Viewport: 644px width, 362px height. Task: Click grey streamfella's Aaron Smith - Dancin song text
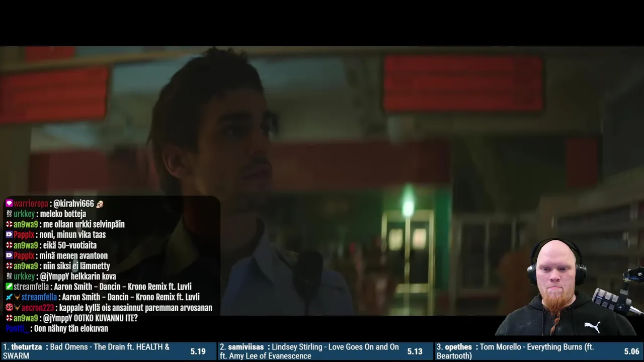click(123, 287)
